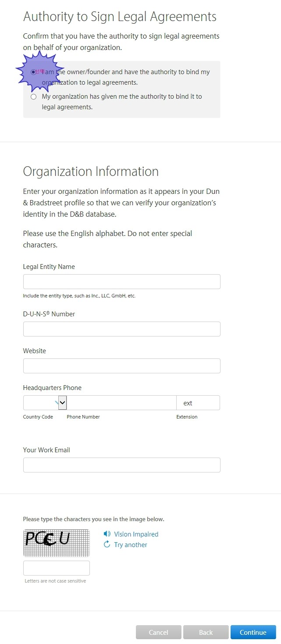Click the phone Extension field
Image resolution: width=281 pixels, height=644 pixels.
(198, 403)
